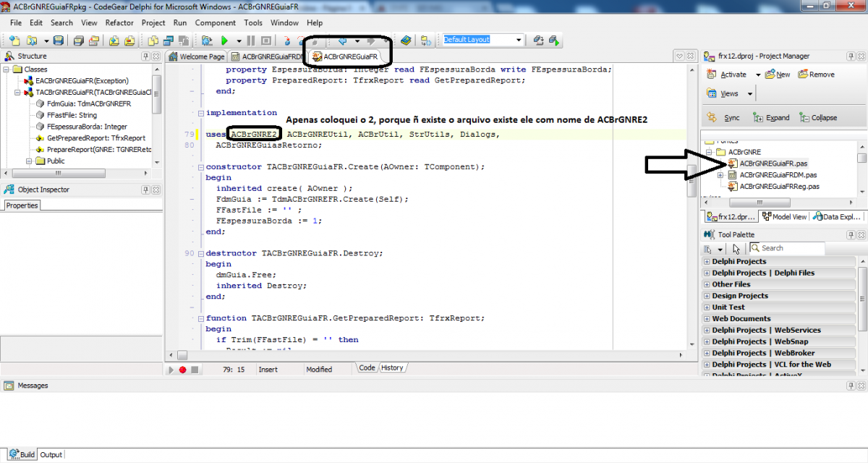Screen dimensions: 868x463
Task: Click the EACBrGNREGuiaFR(Exception) class icon
Action: [30, 81]
